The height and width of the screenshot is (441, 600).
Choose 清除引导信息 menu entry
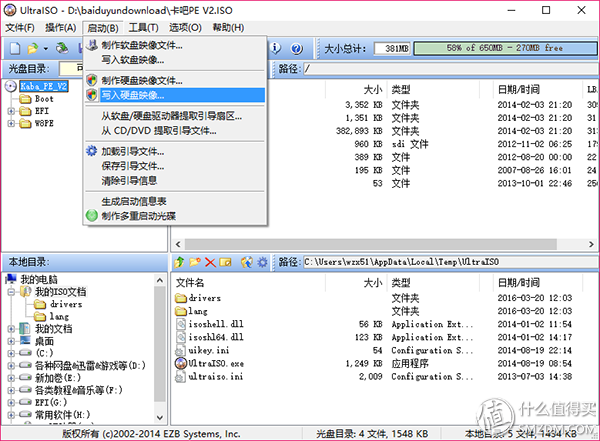[x=175, y=181]
